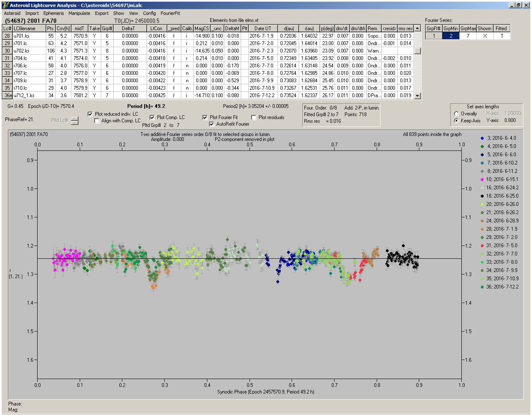The image size is (532, 415).
Task: Click the Take column header
Action: click(94, 29)
